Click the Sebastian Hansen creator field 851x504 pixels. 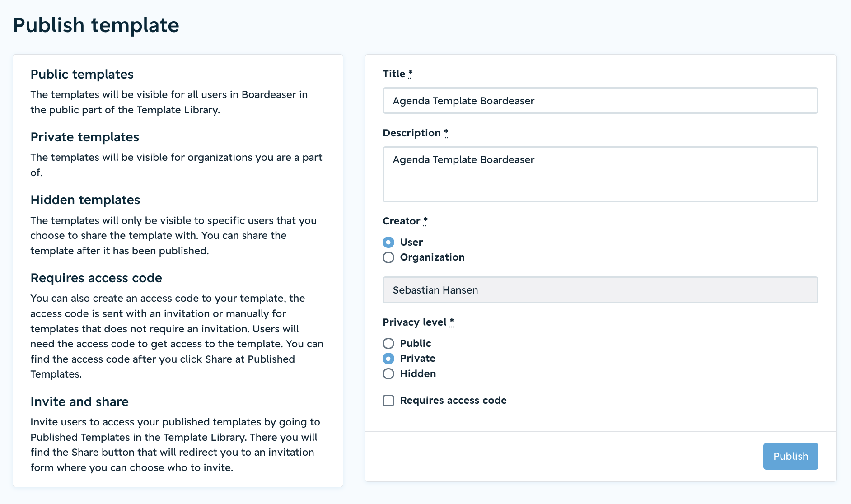click(x=600, y=290)
